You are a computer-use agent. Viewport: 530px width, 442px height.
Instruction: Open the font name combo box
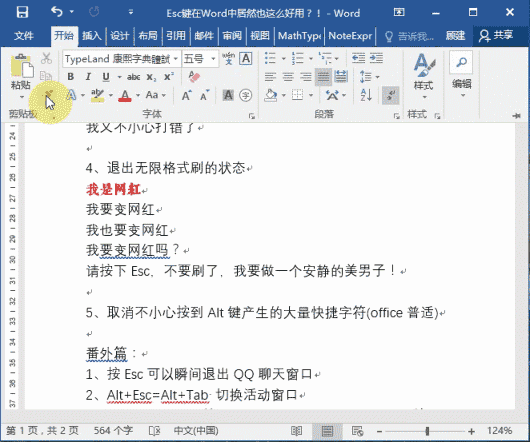coord(121,59)
